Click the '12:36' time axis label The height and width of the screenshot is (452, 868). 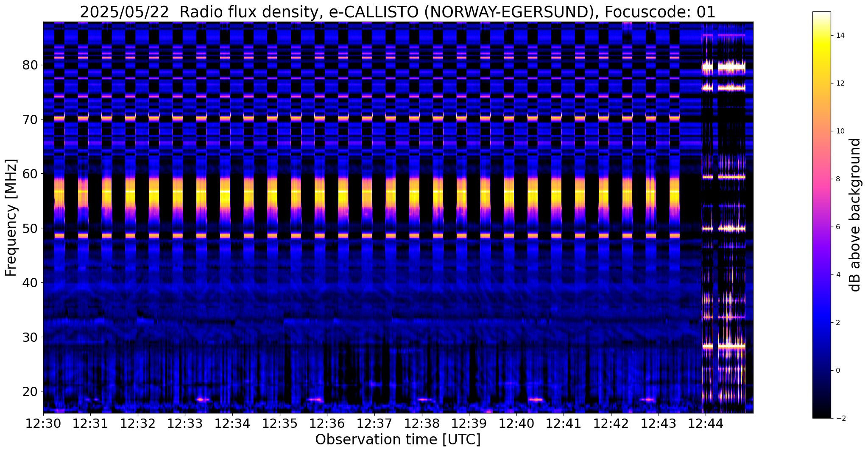coord(327,423)
